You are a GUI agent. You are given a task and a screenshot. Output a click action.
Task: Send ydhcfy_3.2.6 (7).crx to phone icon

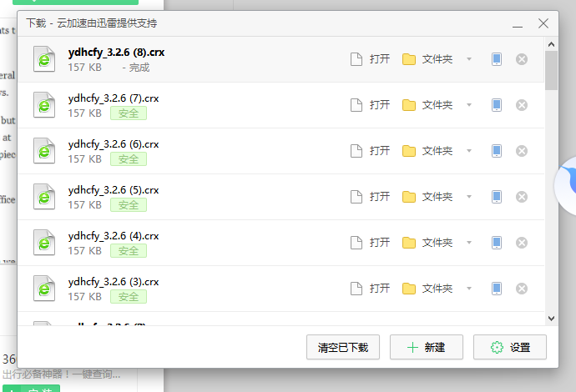tap(497, 105)
